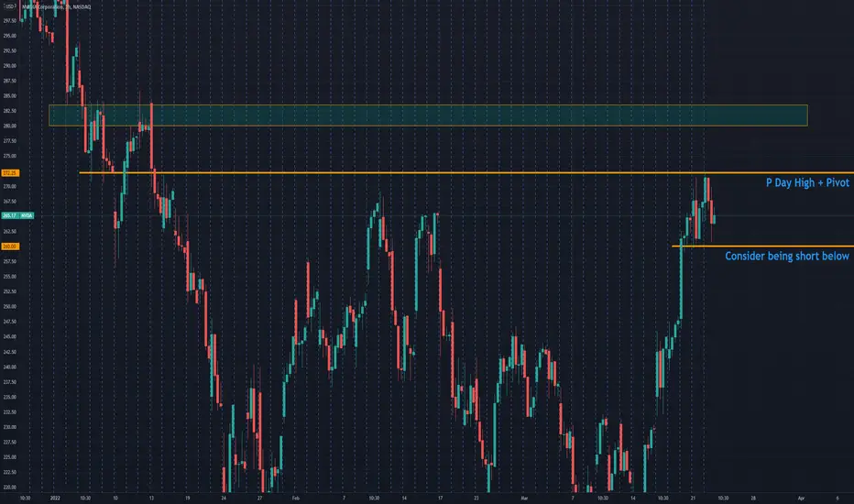
Task: Click the Apr label on time axis
Action: (801, 498)
